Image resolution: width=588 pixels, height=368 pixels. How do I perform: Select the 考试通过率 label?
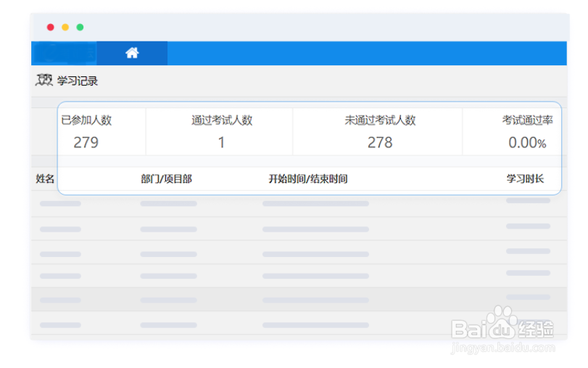(x=528, y=120)
